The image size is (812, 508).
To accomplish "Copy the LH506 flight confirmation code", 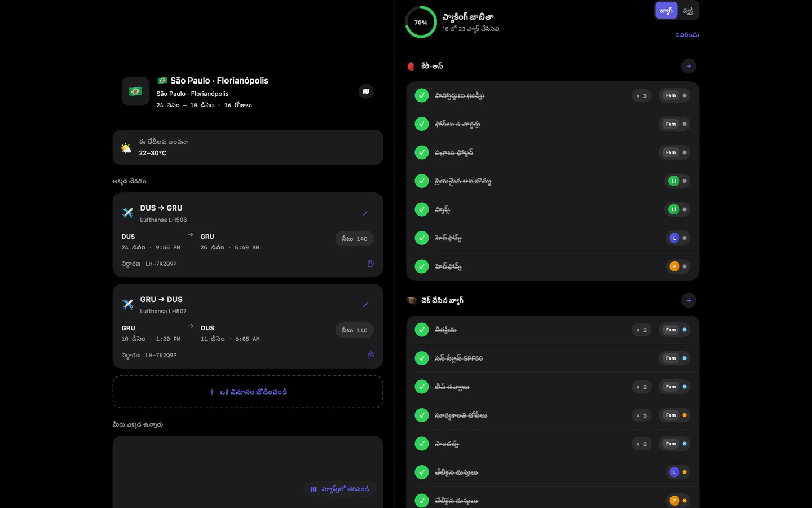I will click(370, 264).
